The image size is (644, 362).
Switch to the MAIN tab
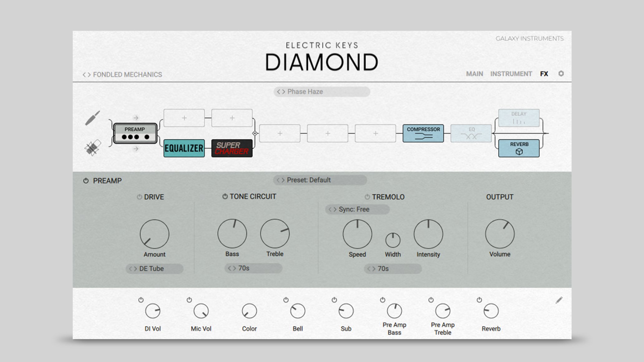474,74
